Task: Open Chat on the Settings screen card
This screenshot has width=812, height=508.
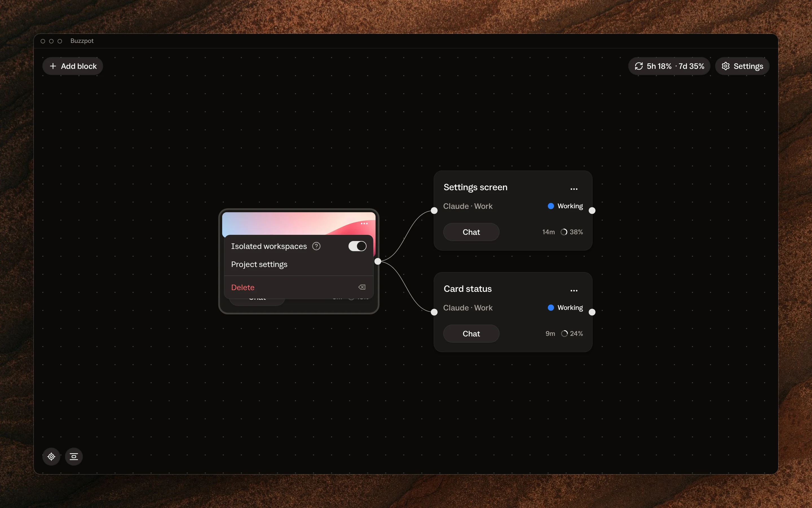Action: [471, 232]
